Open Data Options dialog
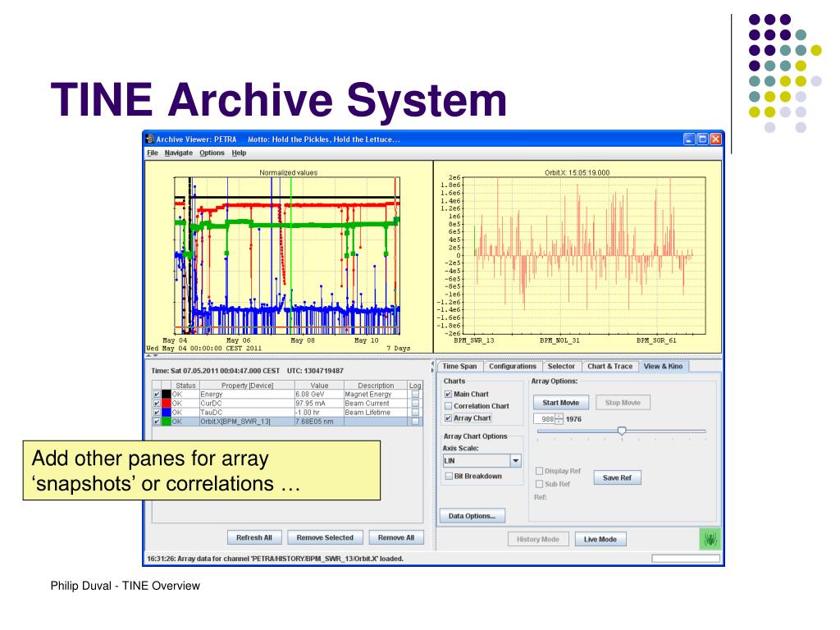Screen dimensions: 840x630 (x=472, y=516)
